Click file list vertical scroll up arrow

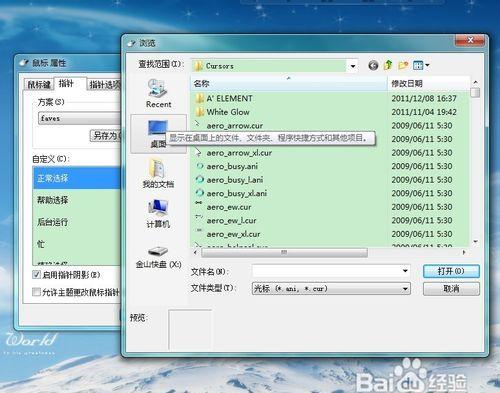point(475,82)
